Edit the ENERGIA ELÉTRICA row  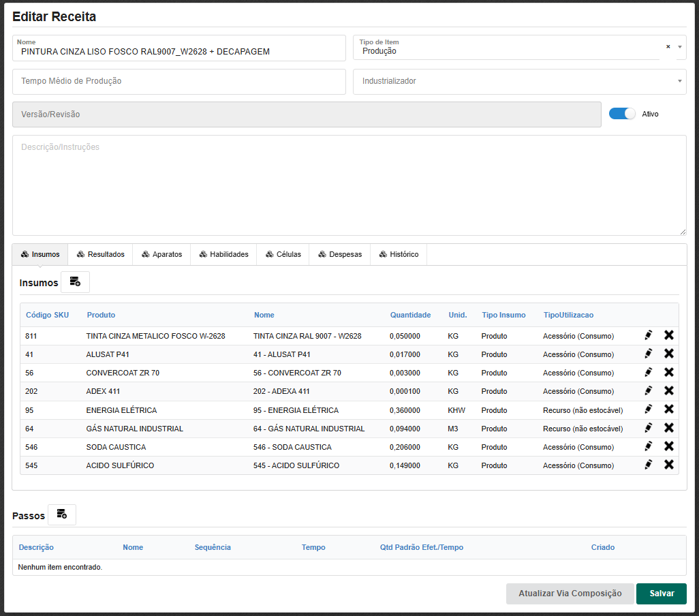[x=648, y=410]
